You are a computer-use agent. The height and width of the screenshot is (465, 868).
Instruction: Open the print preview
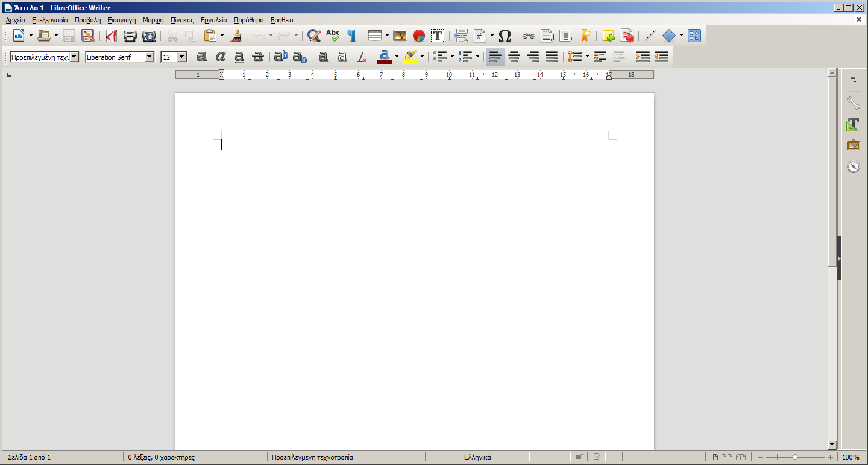click(x=149, y=36)
